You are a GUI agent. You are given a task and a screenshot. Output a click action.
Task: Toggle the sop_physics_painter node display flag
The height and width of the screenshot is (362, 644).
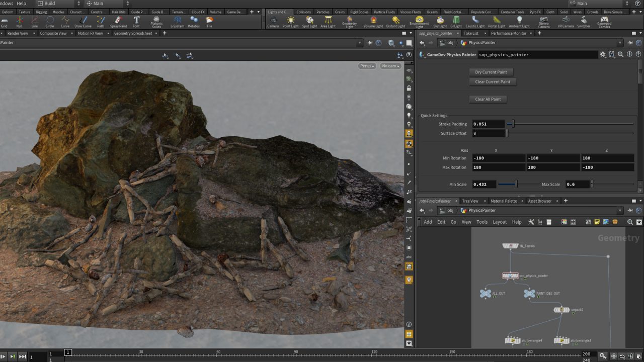(517, 276)
